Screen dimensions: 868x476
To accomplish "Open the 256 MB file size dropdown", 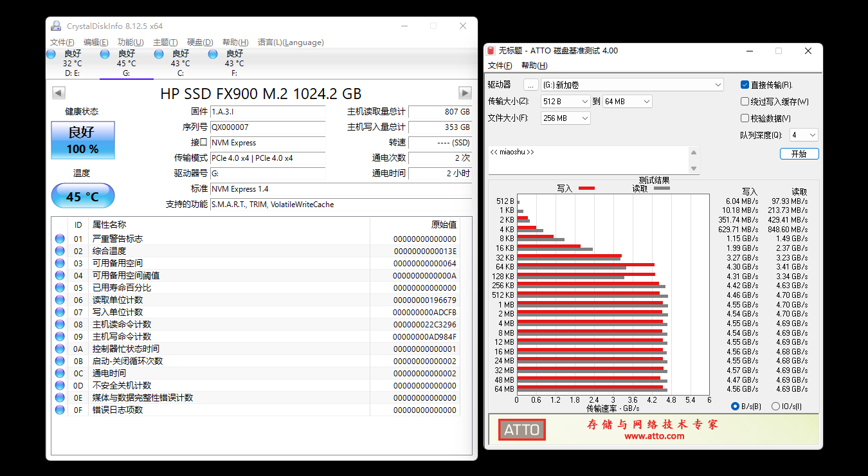I will pyautogui.click(x=566, y=118).
